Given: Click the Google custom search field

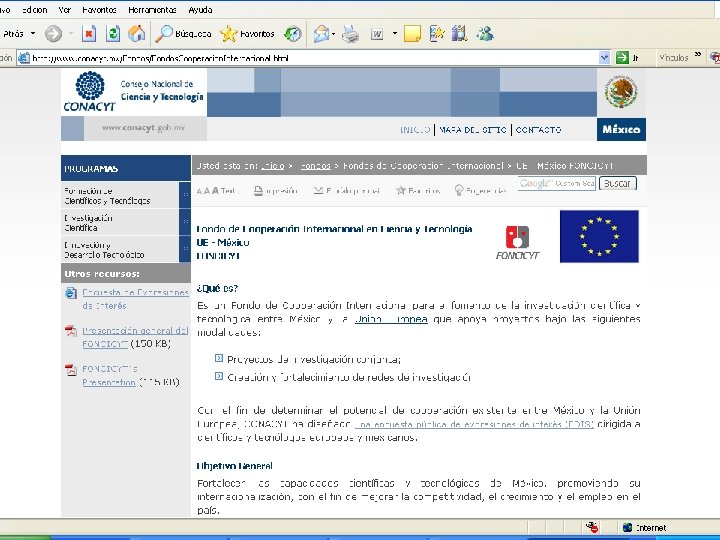Looking at the screenshot, I should [x=557, y=183].
